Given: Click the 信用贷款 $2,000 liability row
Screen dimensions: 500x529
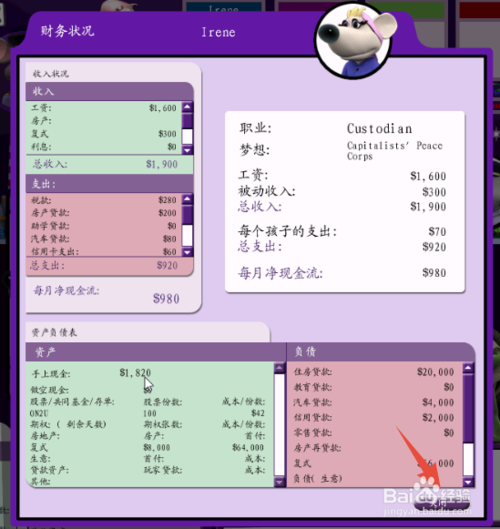Looking at the screenshot, I should 374,417.
